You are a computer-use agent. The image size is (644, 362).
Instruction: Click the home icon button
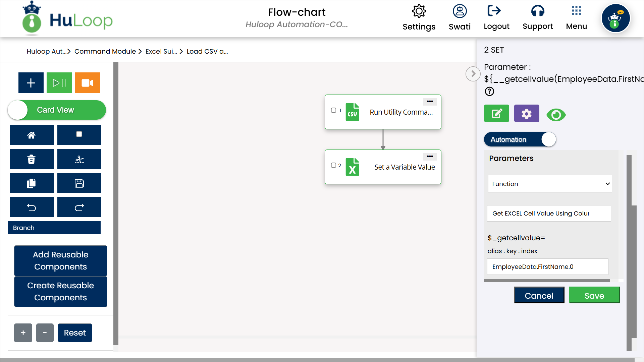pyautogui.click(x=32, y=135)
